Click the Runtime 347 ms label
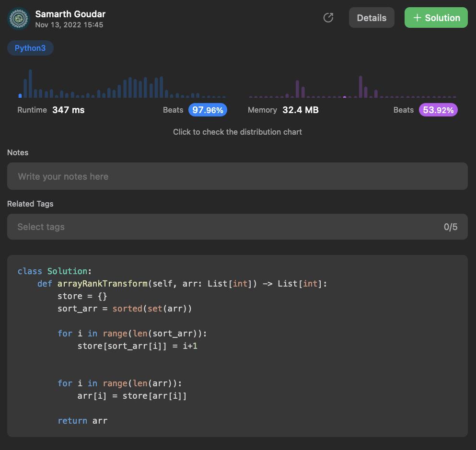 (51, 110)
